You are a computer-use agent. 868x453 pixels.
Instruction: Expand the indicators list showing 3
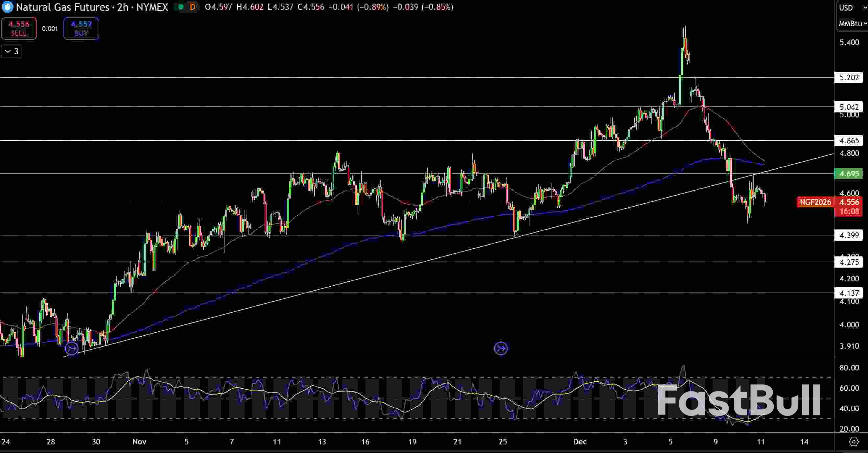click(x=11, y=51)
